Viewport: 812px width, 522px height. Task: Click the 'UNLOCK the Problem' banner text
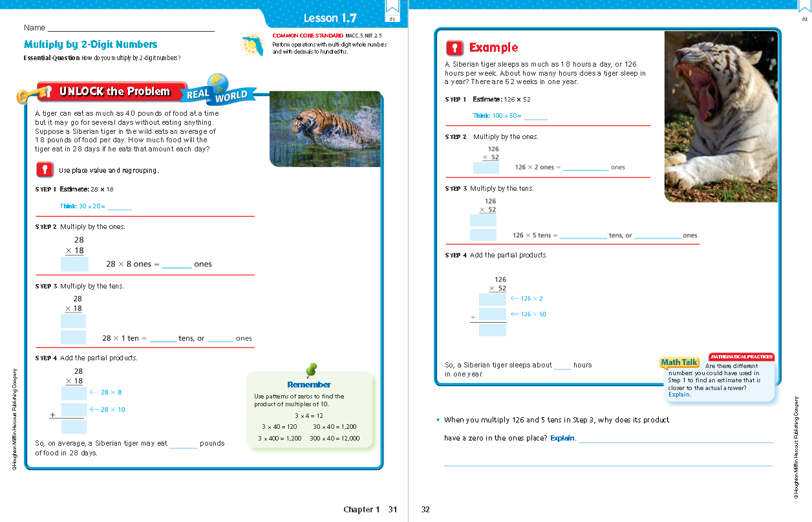coord(114,92)
